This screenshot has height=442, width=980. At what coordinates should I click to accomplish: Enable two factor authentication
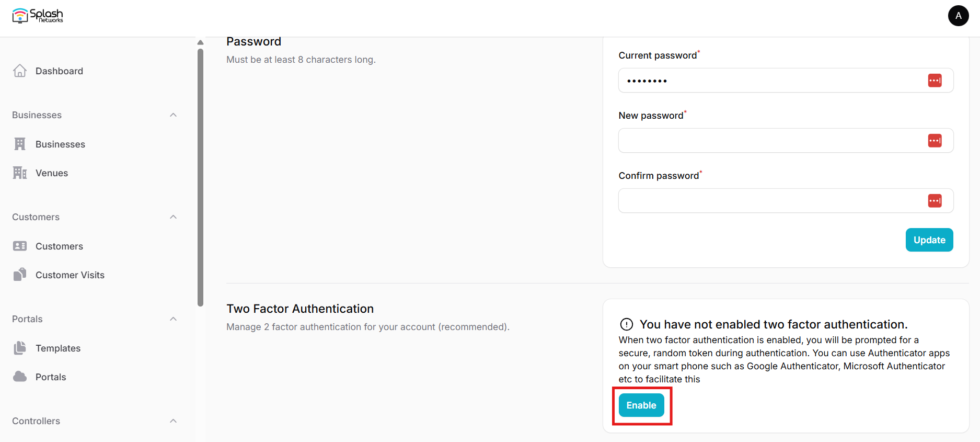click(641, 405)
